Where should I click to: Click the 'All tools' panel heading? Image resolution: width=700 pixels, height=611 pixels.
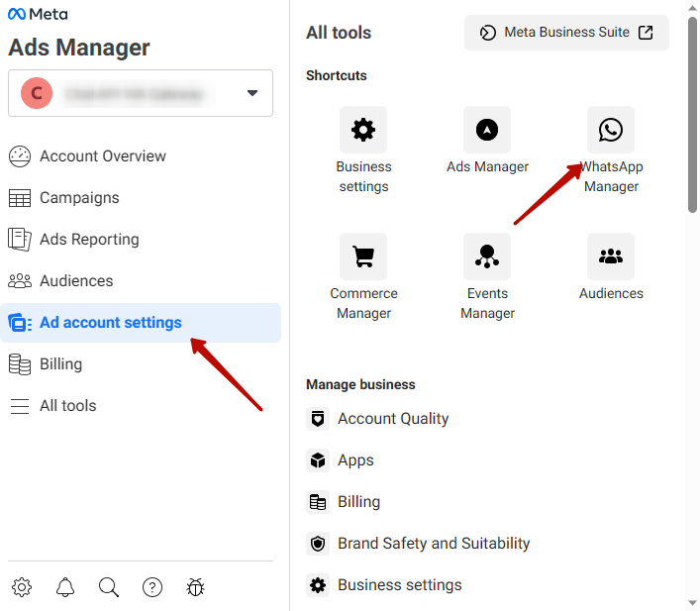(x=339, y=33)
